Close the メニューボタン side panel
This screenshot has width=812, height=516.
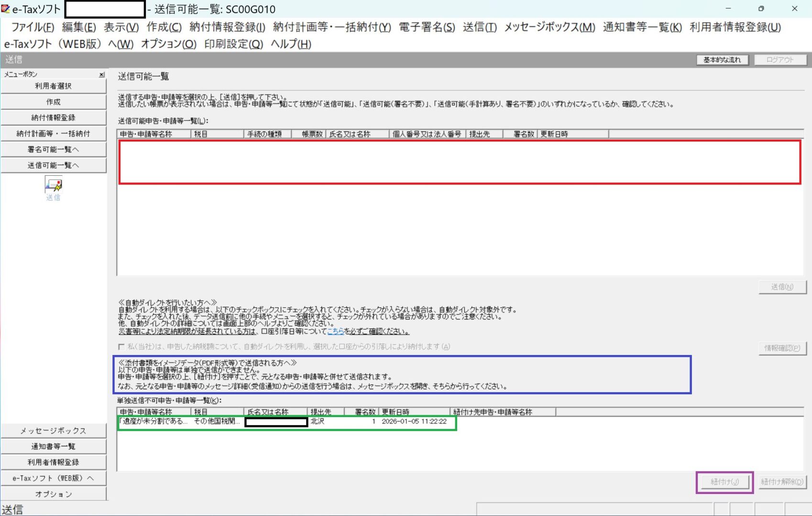101,75
